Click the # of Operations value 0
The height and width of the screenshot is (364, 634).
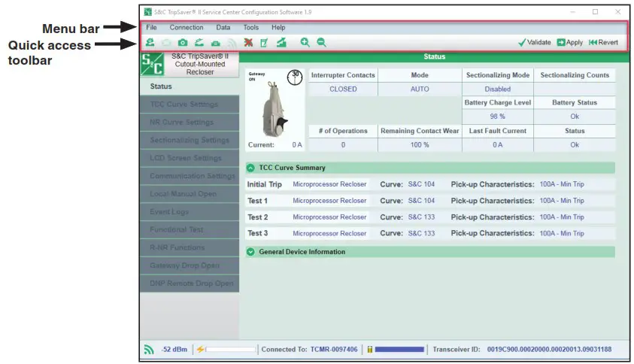coord(343,145)
